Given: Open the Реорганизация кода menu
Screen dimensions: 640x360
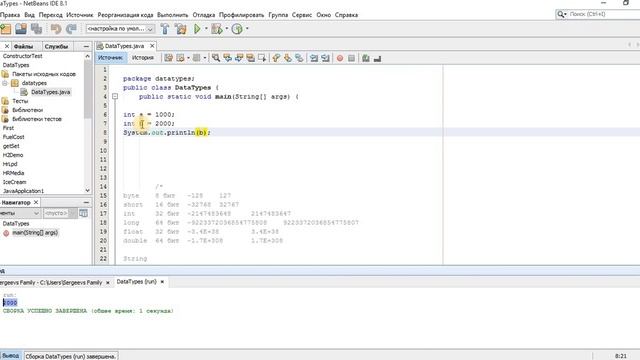Looking at the screenshot, I should coord(125,15).
